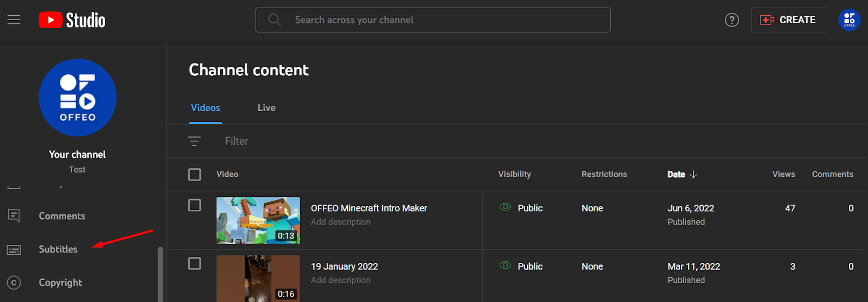Open the hamburger navigation menu
Viewport: 868px width, 302px height.
coord(14,20)
